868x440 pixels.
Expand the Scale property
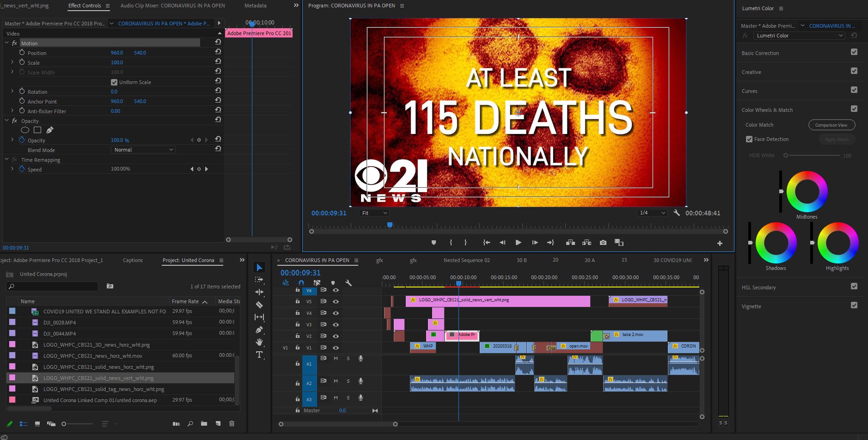[12, 62]
